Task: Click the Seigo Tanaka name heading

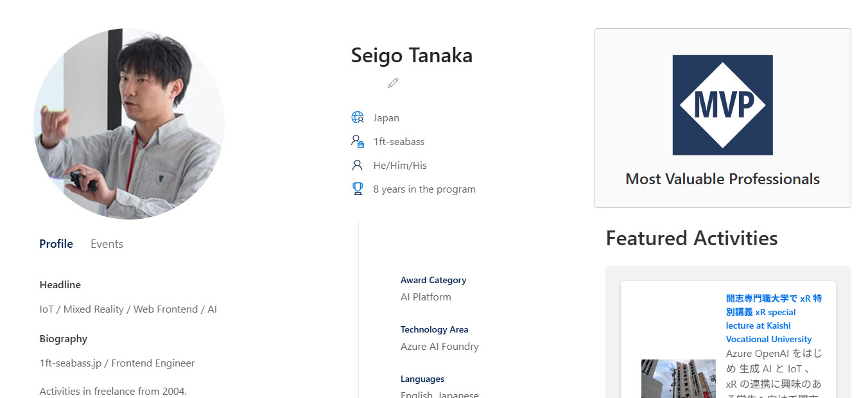Action: pyautogui.click(x=412, y=56)
